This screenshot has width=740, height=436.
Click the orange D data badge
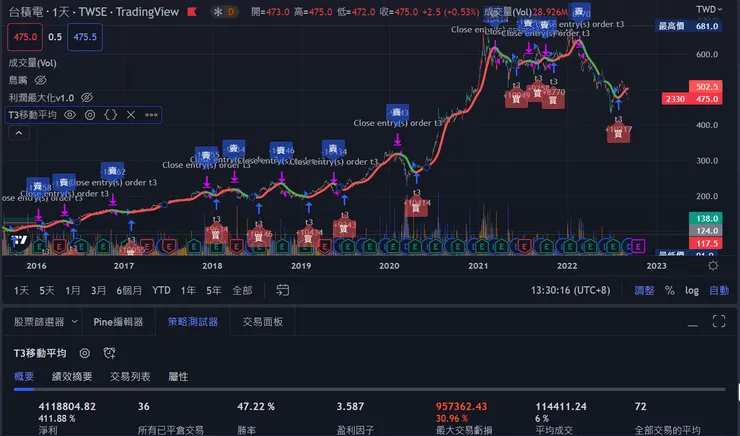click(x=231, y=12)
